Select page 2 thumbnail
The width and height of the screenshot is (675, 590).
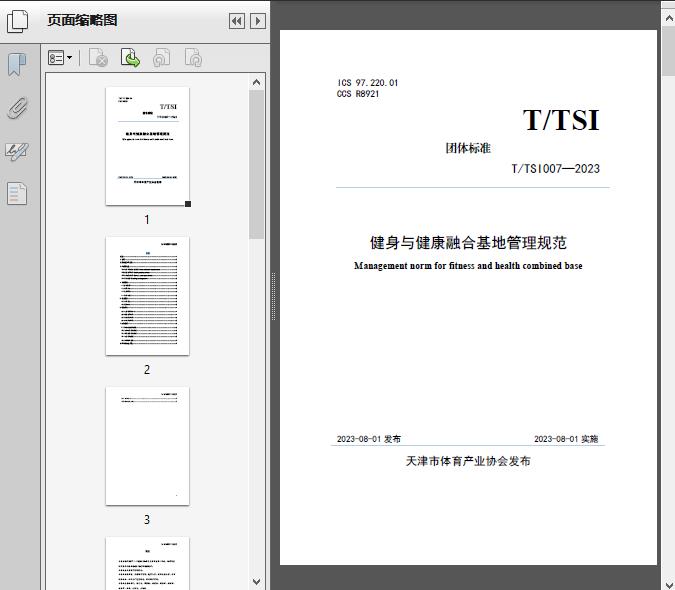point(147,296)
